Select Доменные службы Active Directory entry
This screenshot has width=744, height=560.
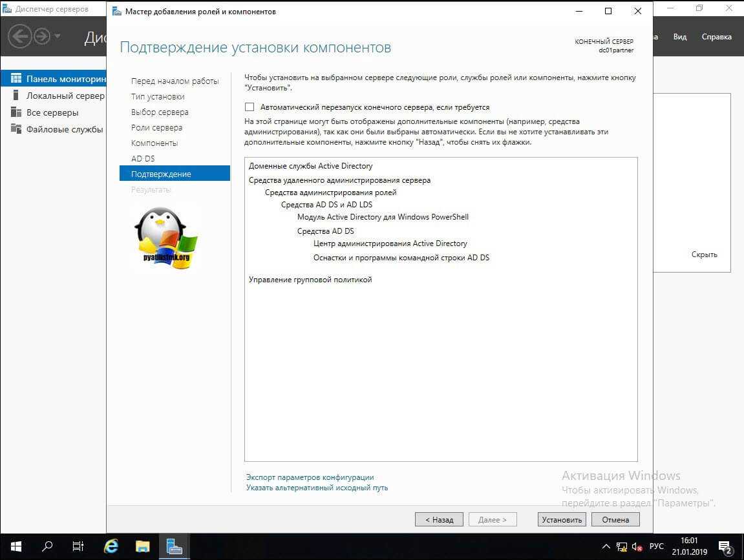310,166
